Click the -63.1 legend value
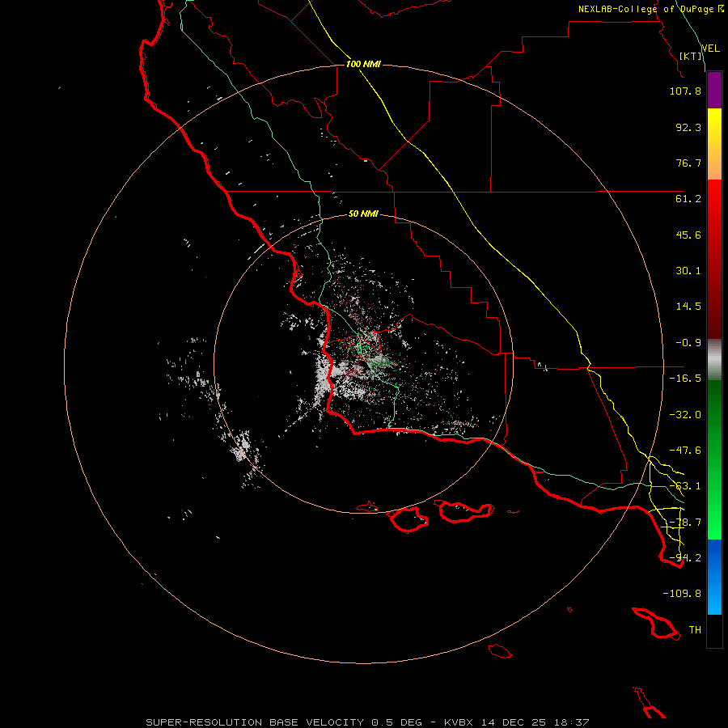Viewport: 728px width, 728px height. tap(685, 486)
